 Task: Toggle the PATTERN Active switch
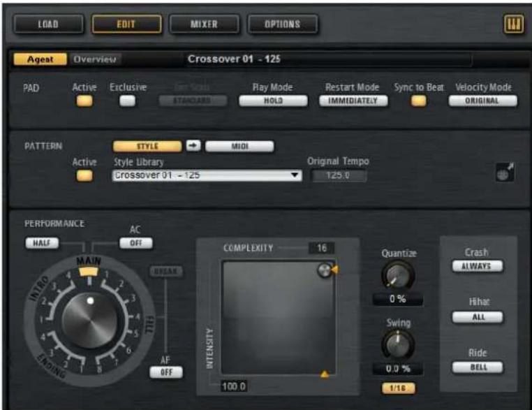pos(84,175)
